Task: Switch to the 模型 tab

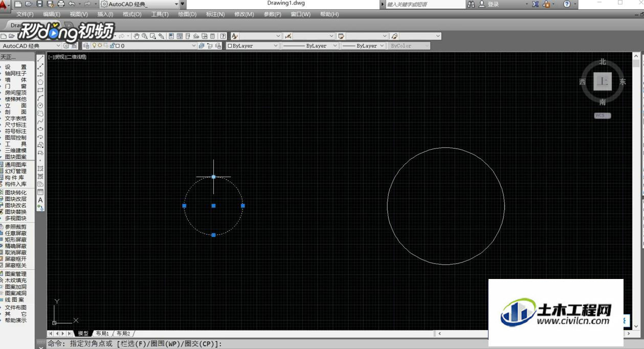Action: (83, 334)
